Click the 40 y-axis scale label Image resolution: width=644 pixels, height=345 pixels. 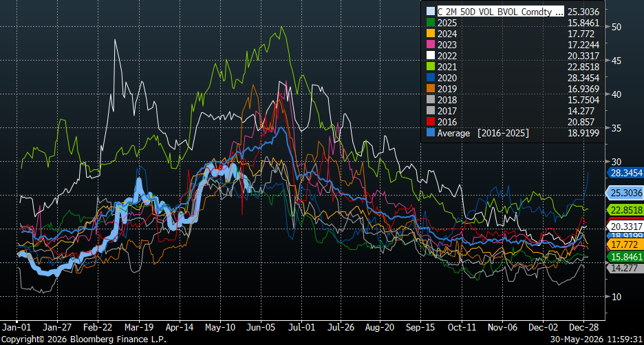click(616, 94)
